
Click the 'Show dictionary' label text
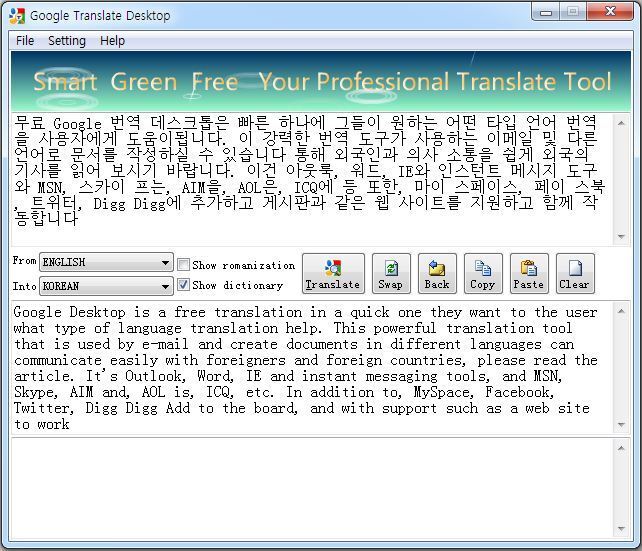click(x=238, y=285)
